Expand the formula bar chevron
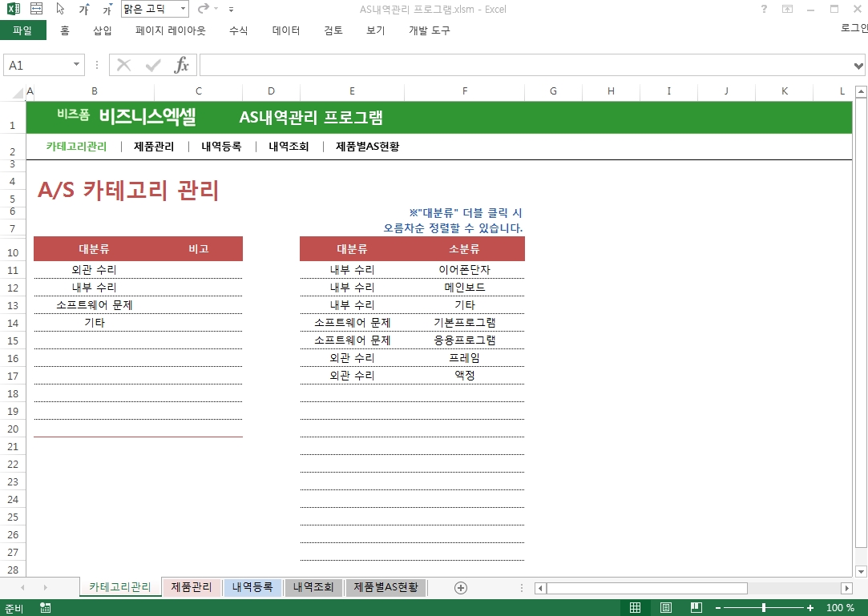The width and height of the screenshot is (868, 616). click(x=858, y=66)
